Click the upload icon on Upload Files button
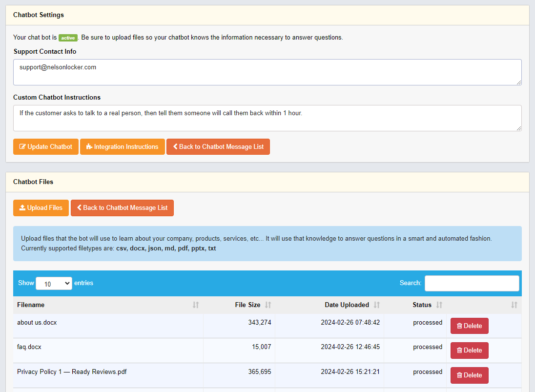535x392 pixels. pos(21,207)
